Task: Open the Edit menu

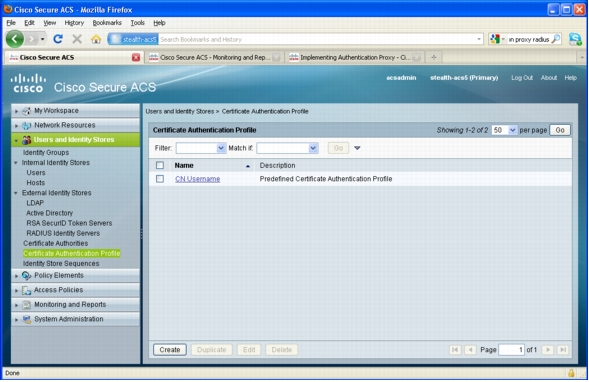Action: 29,23
